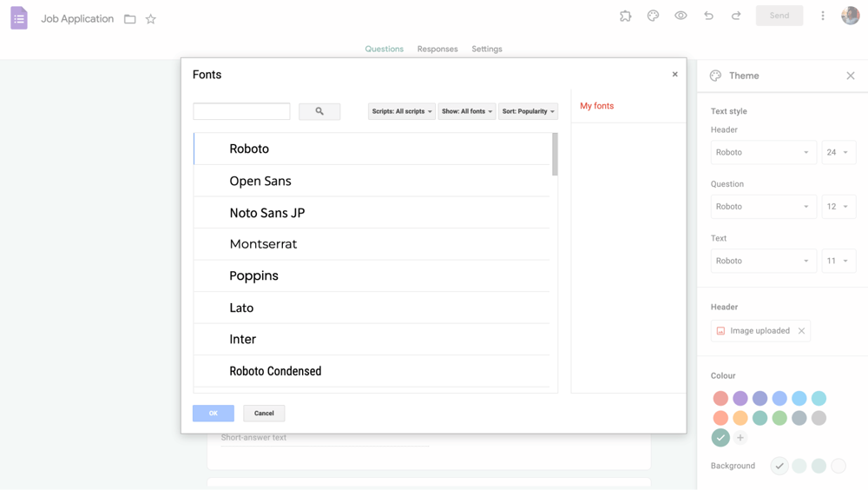
Task: Undo the last action
Action: coord(708,17)
